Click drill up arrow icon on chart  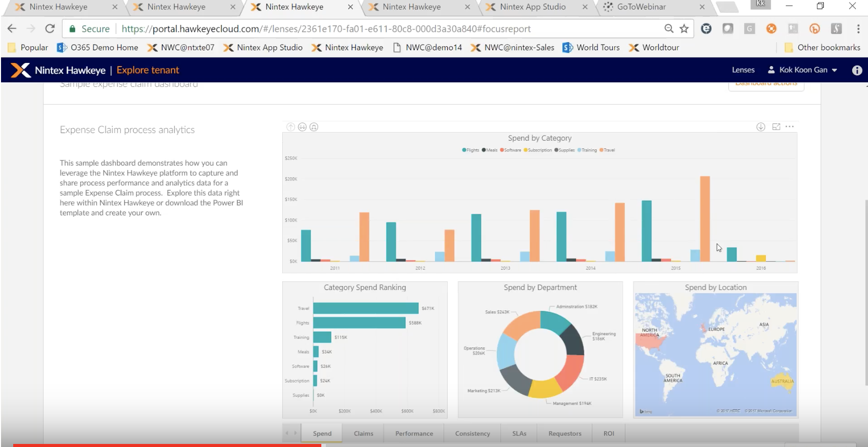(x=291, y=127)
